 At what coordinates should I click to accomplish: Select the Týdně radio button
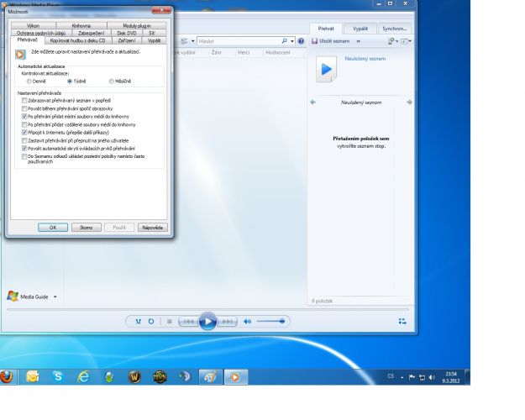[x=70, y=81]
